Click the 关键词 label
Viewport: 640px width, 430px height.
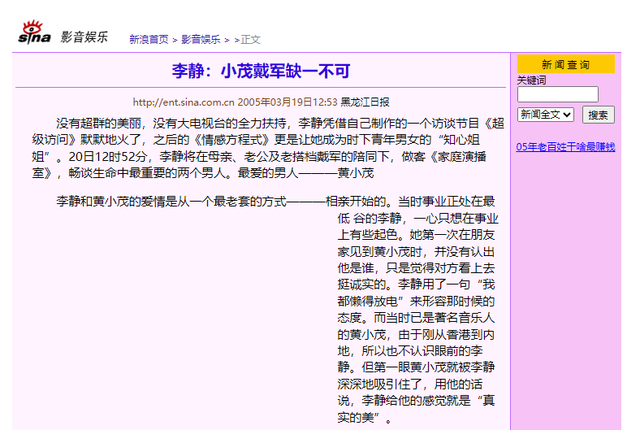(531, 80)
